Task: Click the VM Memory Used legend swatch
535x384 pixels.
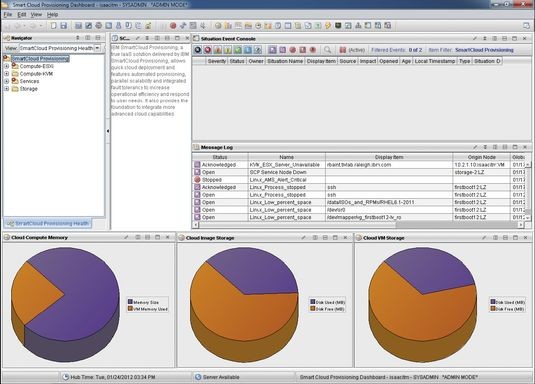Action: tap(130, 309)
